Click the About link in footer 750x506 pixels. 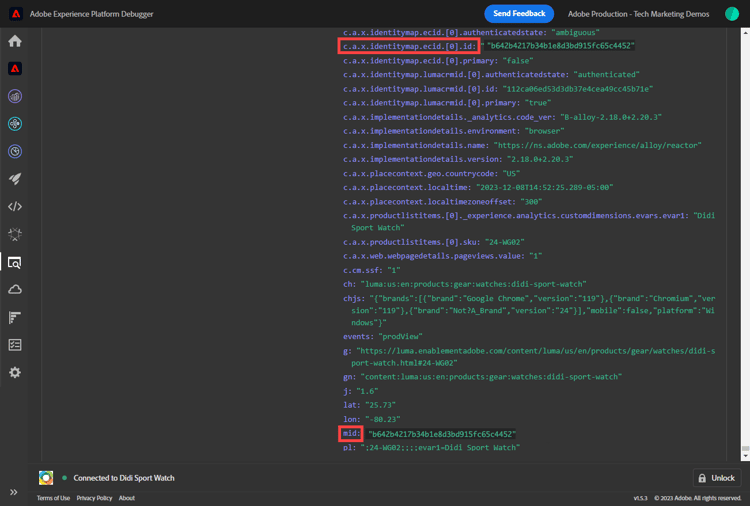(127, 498)
